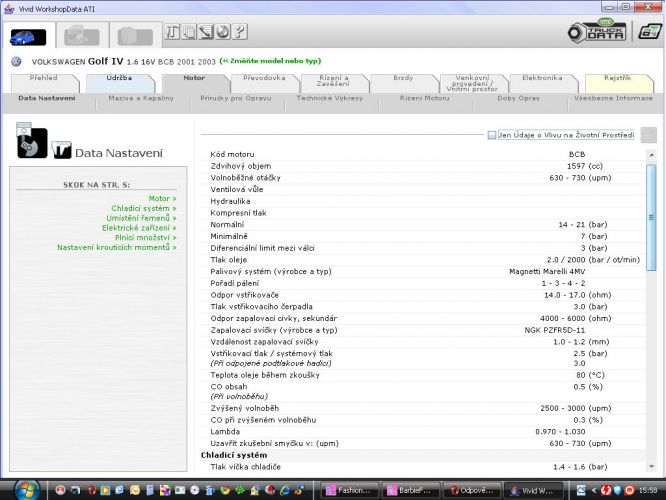
Task: Click the vertical scrollbar thumb
Action: pos(651,218)
